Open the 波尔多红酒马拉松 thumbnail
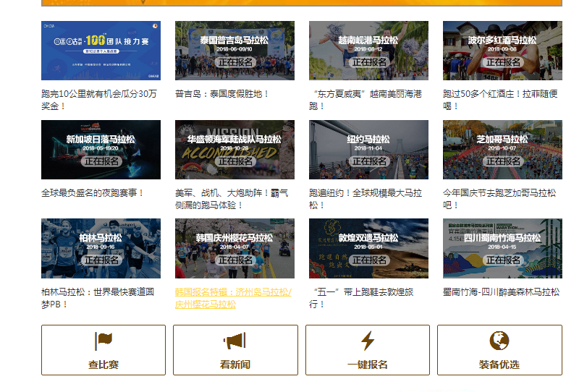This screenshot has height=392, width=566. (502, 51)
